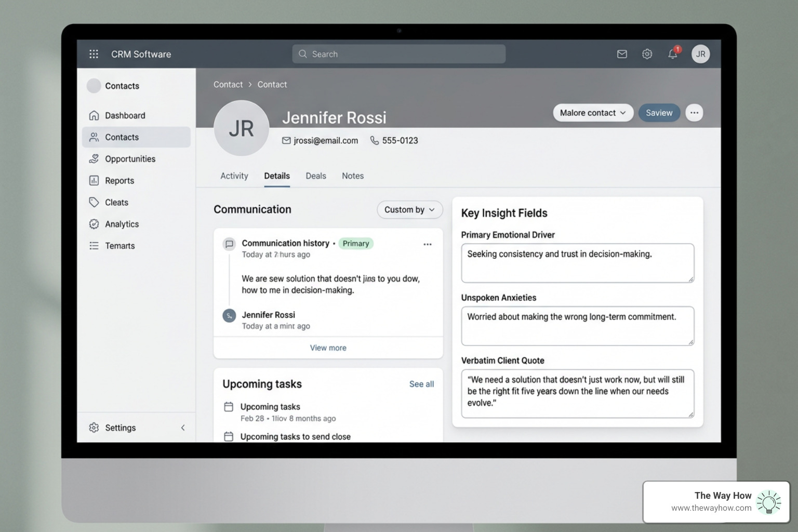Click the Temarts list icon

94,246
